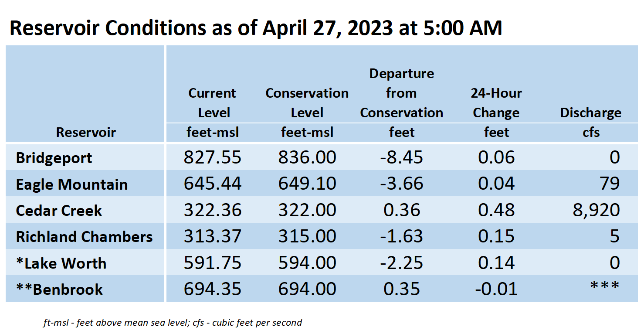Click the Conservation Level column header
The height and width of the screenshot is (334, 644).
pos(307,103)
